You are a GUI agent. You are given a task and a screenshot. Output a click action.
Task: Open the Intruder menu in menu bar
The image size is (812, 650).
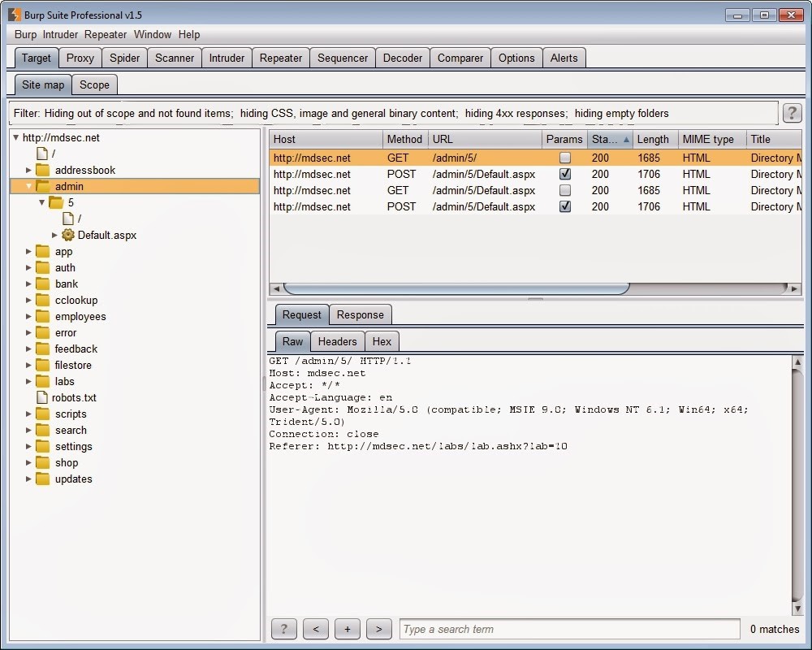[60, 34]
